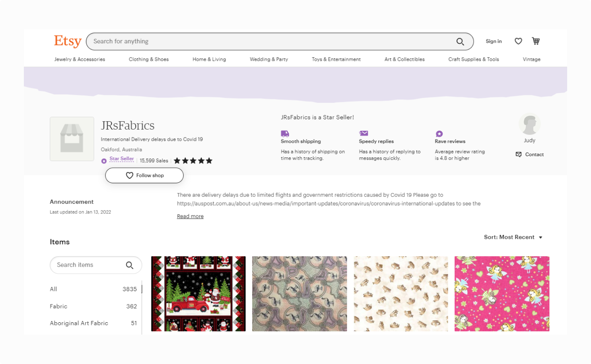Screen dimensions: 591x364
Task: Click the Oakford, Australia location text
Action: pos(121,149)
